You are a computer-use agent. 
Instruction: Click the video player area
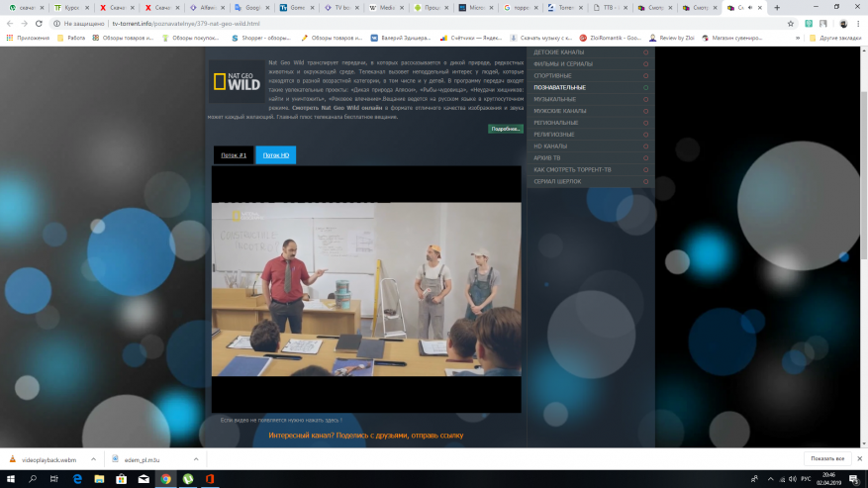366,289
